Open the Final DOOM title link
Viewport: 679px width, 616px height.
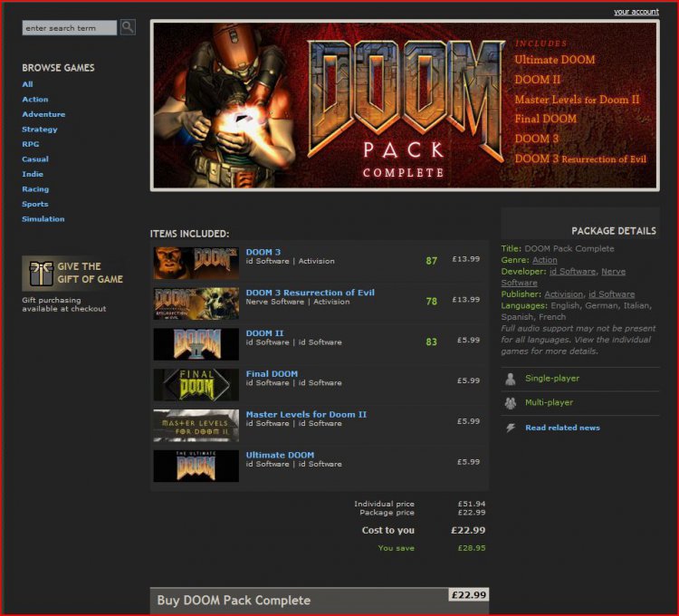(272, 374)
